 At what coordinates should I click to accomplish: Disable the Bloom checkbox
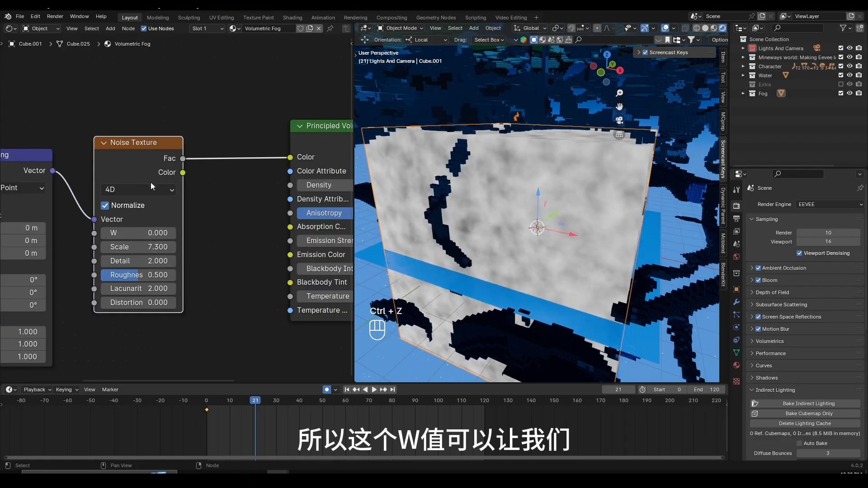point(758,280)
